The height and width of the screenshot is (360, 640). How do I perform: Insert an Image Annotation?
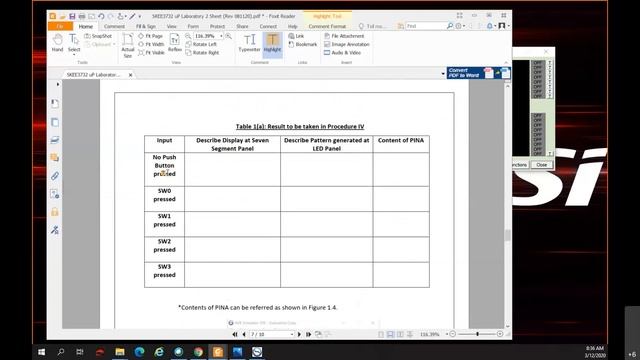(x=347, y=44)
